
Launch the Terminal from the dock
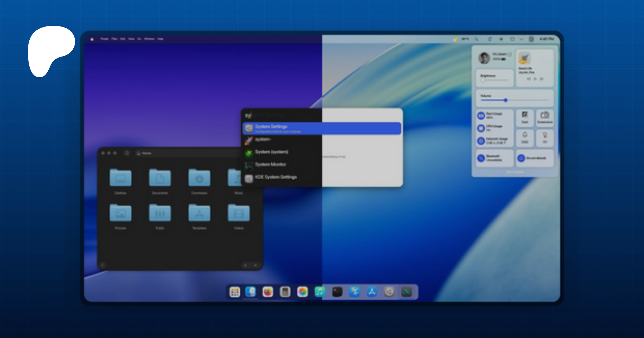pos(337,292)
